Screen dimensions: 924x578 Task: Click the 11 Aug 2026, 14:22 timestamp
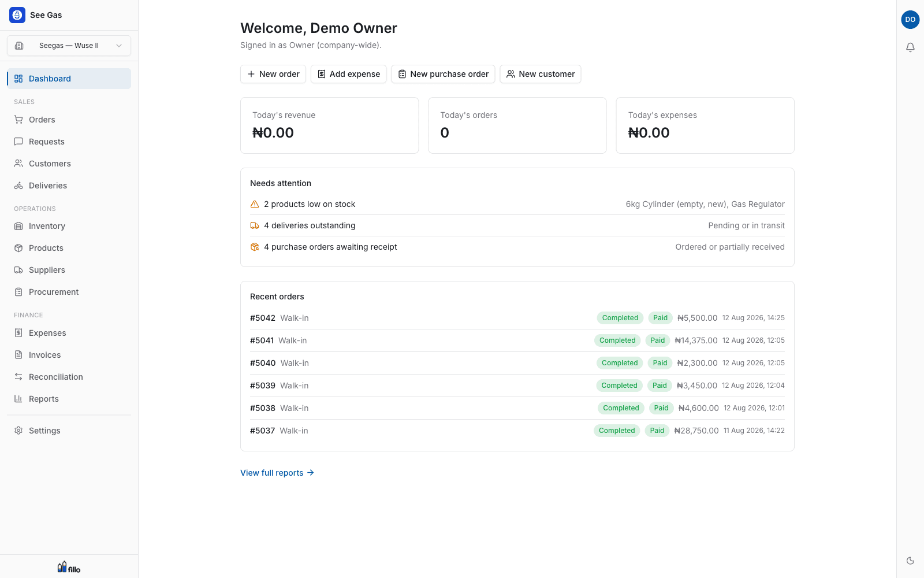tap(754, 431)
